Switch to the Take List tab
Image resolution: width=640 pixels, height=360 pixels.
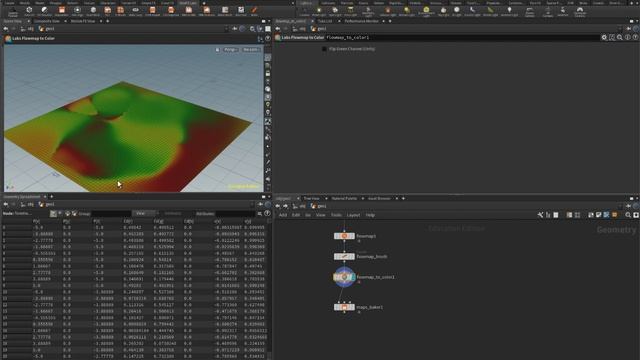[325, 21]
